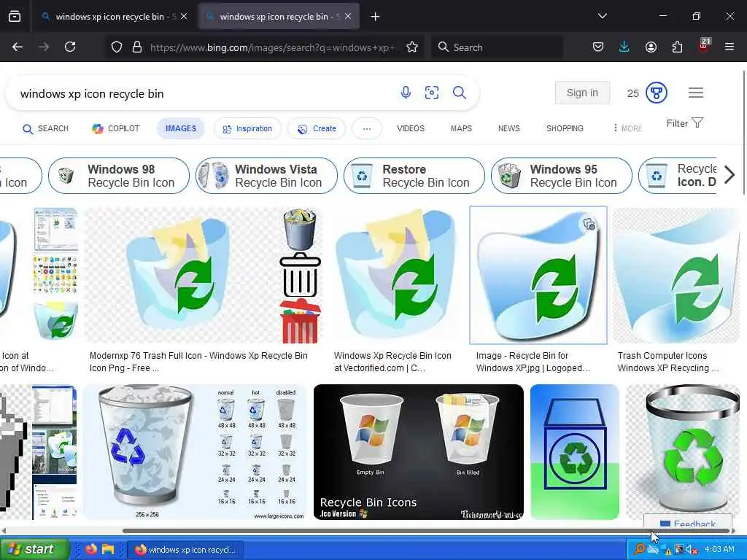Image resolution: width=747 pixels, height=560 pixels.
Task: Open the COPILOT tab
Action: pyautogui.click(x=116, y=128)
